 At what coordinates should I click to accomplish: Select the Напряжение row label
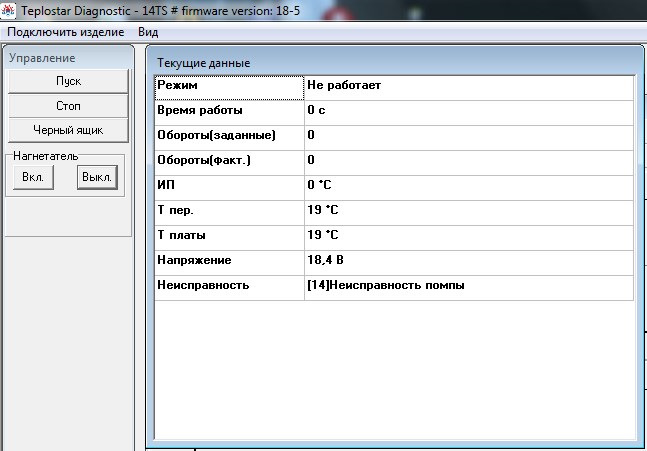click(229, 263)
